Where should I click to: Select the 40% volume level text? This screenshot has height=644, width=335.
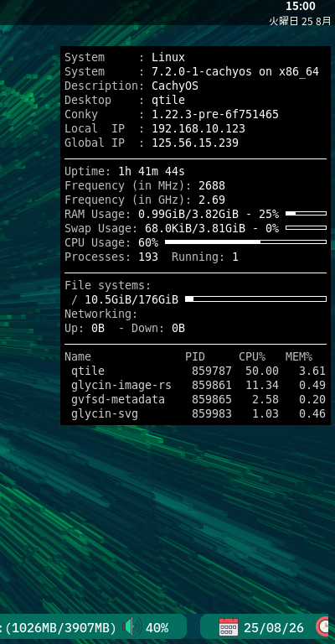click(157, 628)
